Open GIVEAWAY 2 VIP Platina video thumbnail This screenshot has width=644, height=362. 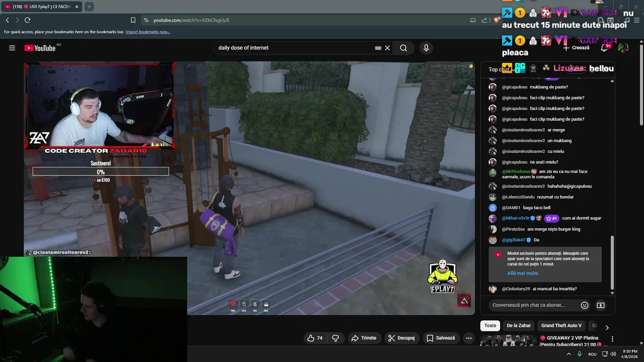[508, 341]
